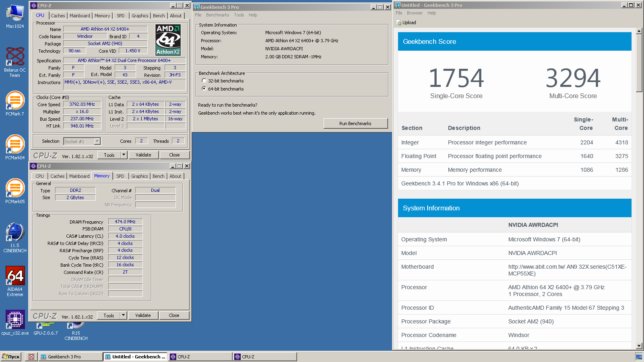Switch to Caches tab in top CPU-Z window
The height and width of the screenshot is (362, 644).
[58, 16]
